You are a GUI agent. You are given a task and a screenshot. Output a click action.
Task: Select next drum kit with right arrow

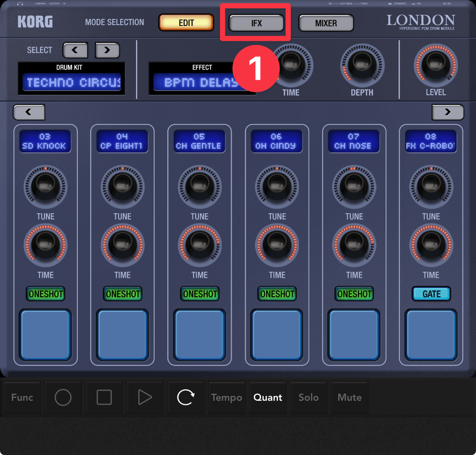pyautogui.click(x=107, y=50)
